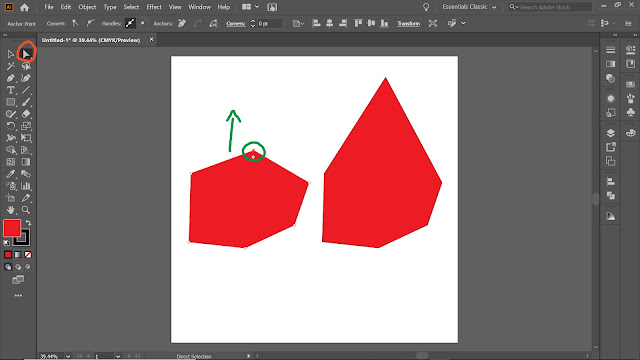Select the Shape Builder tool
640x360 pixels.
coord(11,150)
